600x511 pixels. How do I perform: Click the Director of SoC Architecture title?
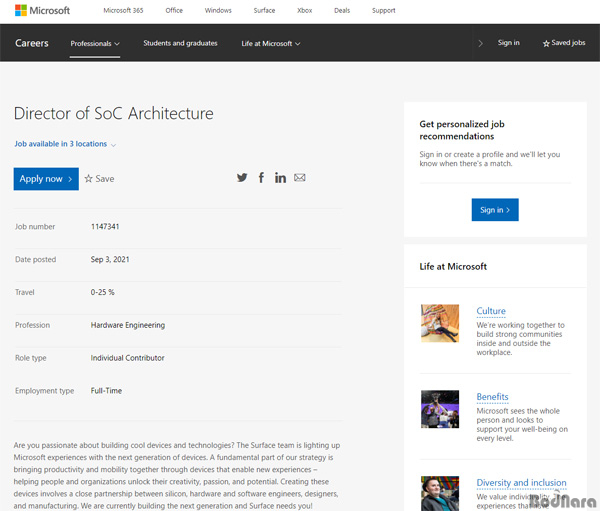click(114, 113)
